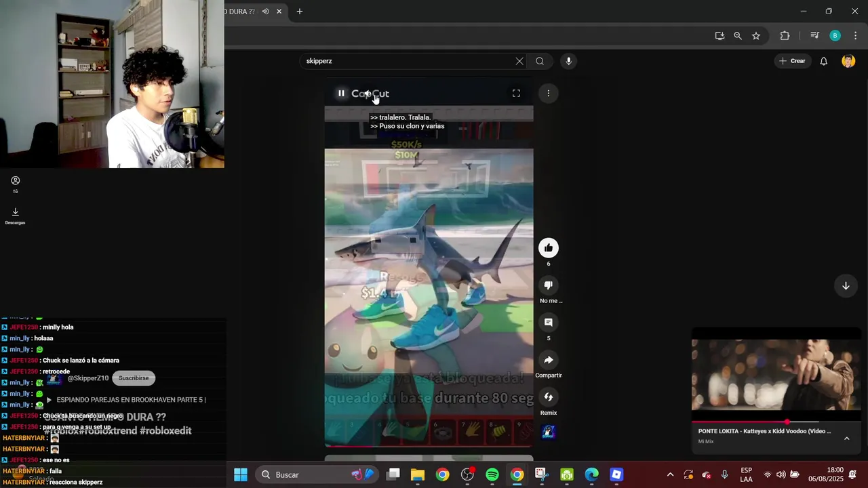
Task: Pause the Shorts video
Action: tap(341, 94)
